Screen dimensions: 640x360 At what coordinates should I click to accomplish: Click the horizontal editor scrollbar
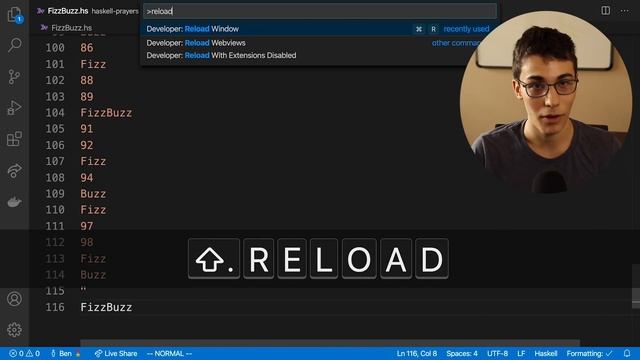coord(330,342)
